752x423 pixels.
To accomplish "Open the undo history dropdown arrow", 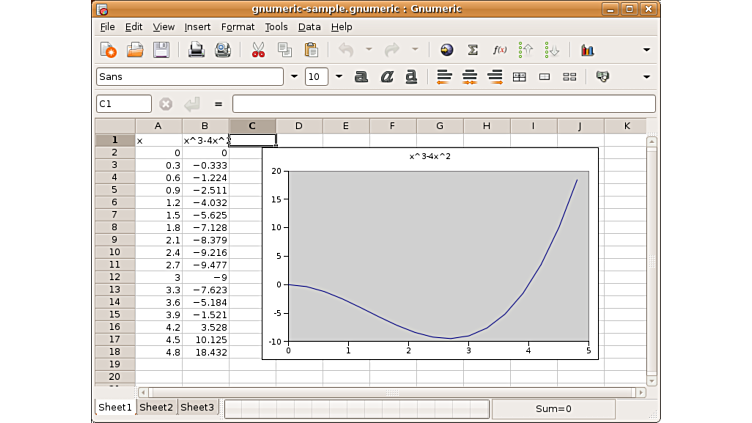I will (368, 50).
